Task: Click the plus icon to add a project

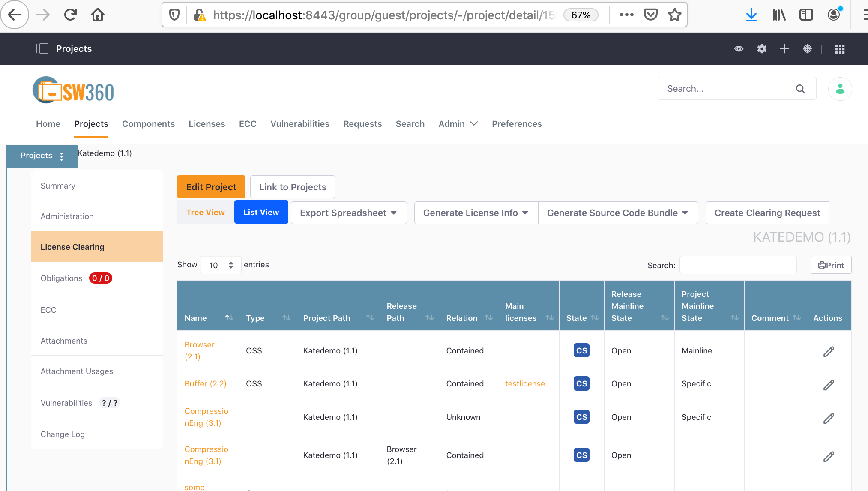Action: click(784, 48)
